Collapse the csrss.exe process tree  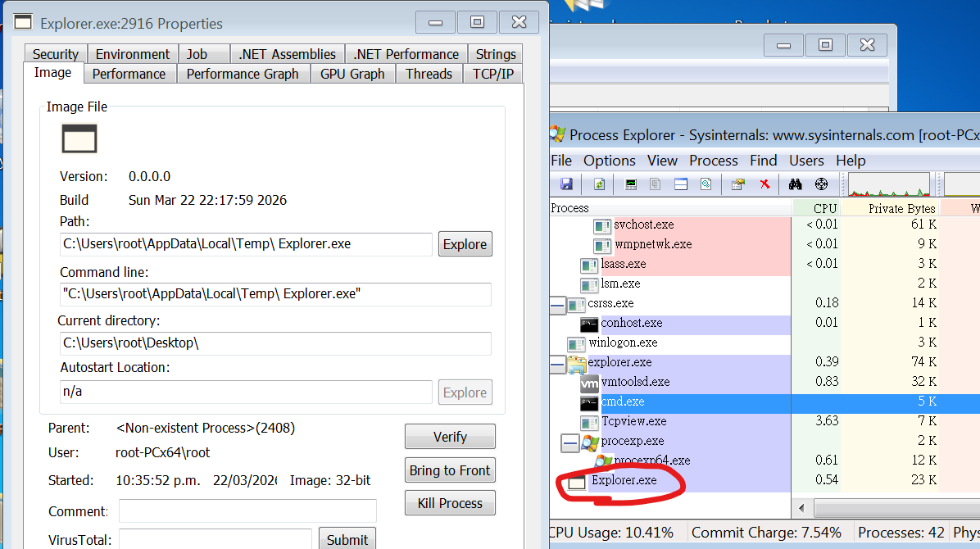coord(558,304)
